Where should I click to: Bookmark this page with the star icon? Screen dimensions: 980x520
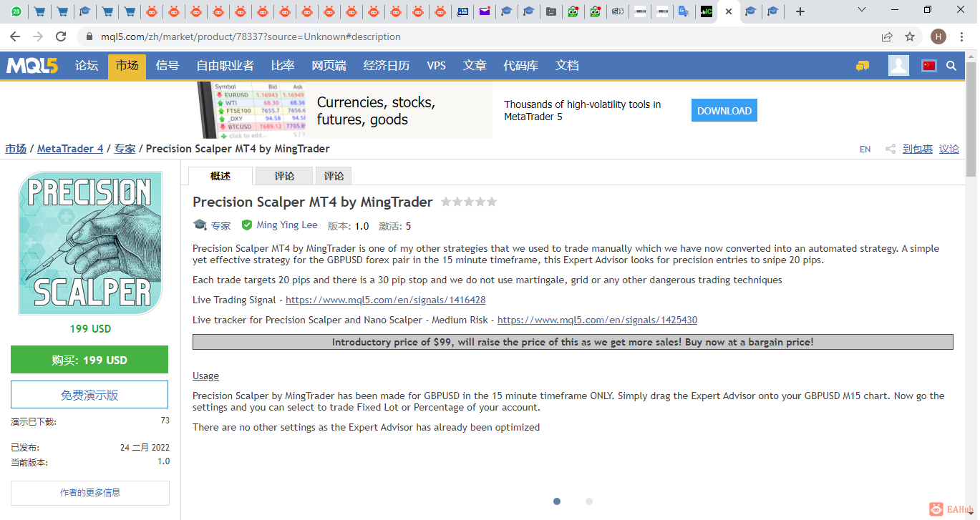pos(910,36)
